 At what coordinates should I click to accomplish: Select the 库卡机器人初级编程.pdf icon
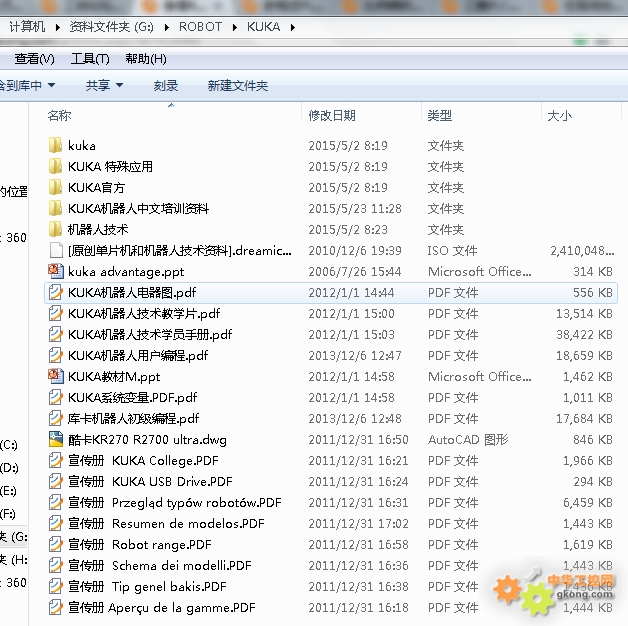56,419
